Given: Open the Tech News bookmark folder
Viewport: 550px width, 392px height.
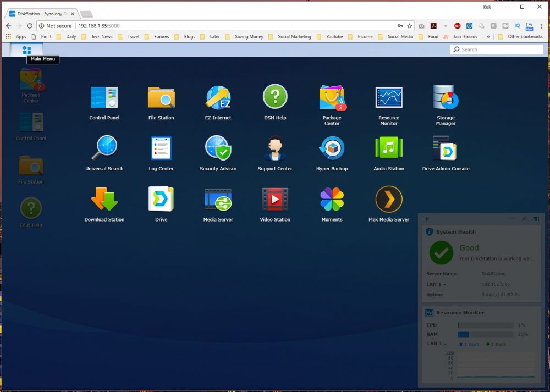Looking at the screenshot, I should pyautogui.click(x=98, y=36).
